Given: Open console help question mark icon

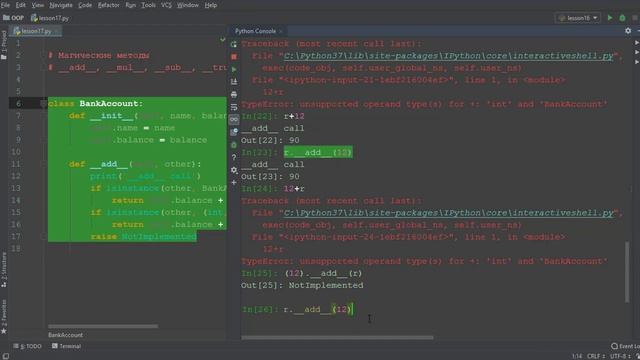Looking at the screenshot, I should coord(234,157).
